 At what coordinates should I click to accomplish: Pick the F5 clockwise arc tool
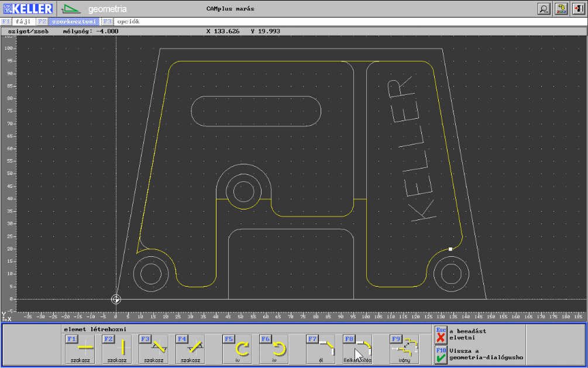click(x=237, y=349)
